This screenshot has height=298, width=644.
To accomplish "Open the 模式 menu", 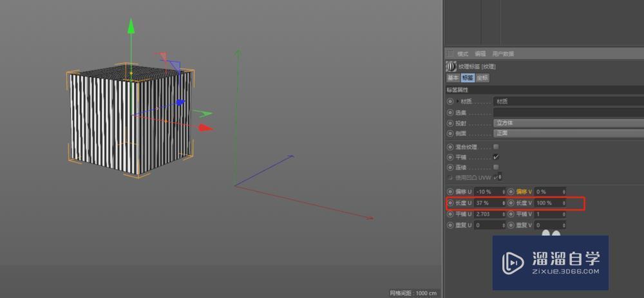I will click(463, 54).
